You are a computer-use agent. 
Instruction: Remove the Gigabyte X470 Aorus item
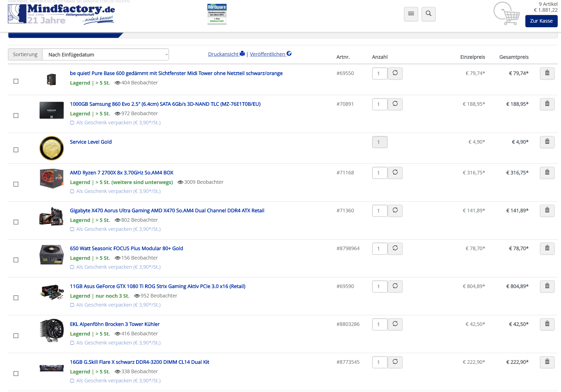pyautogui.click(x=547, y=210)
